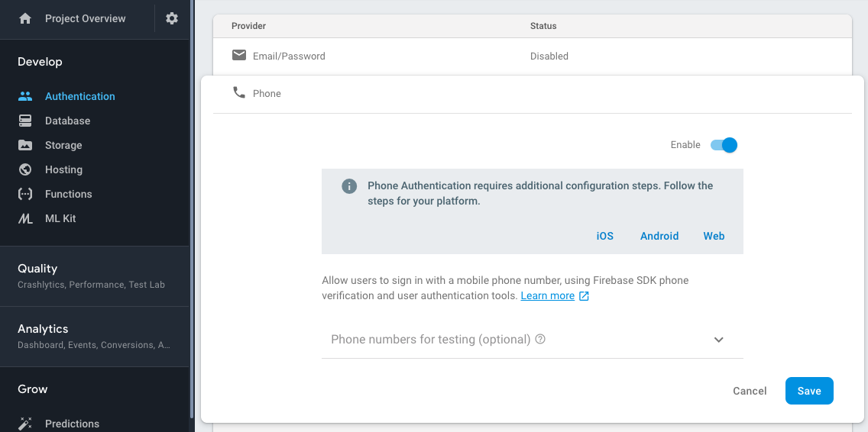Open the Learn more link
The image size is (868, 432).
pos(547,295)
